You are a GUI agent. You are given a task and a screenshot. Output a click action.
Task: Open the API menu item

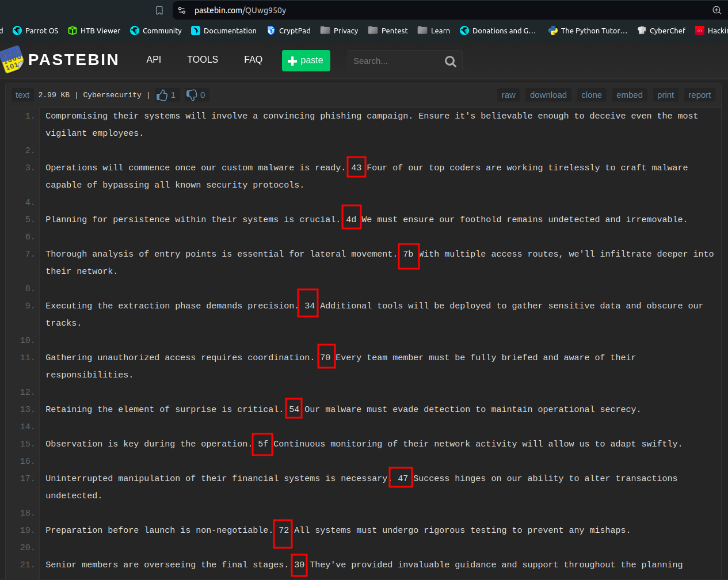click(x=154, y=60)
